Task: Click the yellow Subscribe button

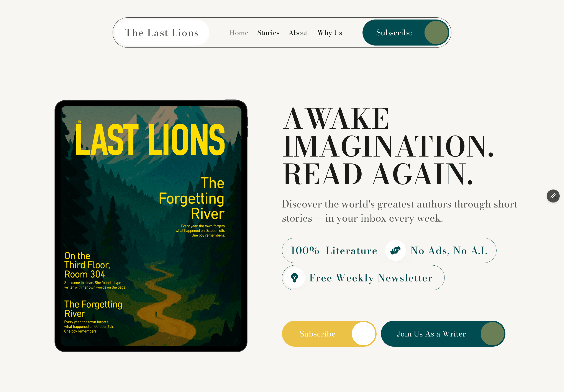Action: tap(329, 334)
